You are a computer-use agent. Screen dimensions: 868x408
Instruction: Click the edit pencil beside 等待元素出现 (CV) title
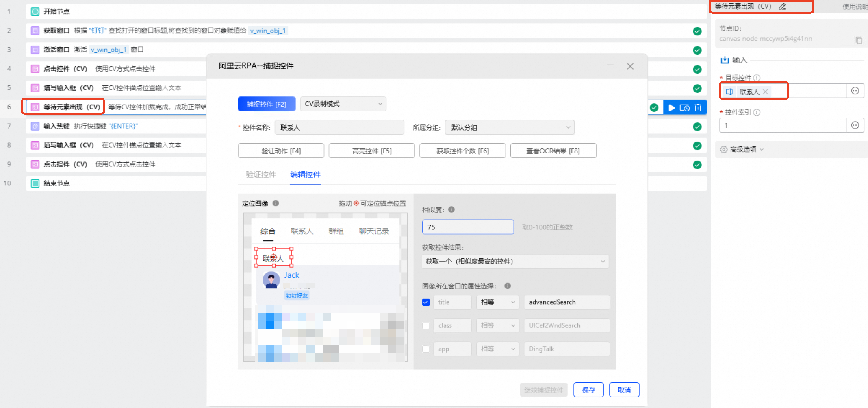[x=782, y=7]
